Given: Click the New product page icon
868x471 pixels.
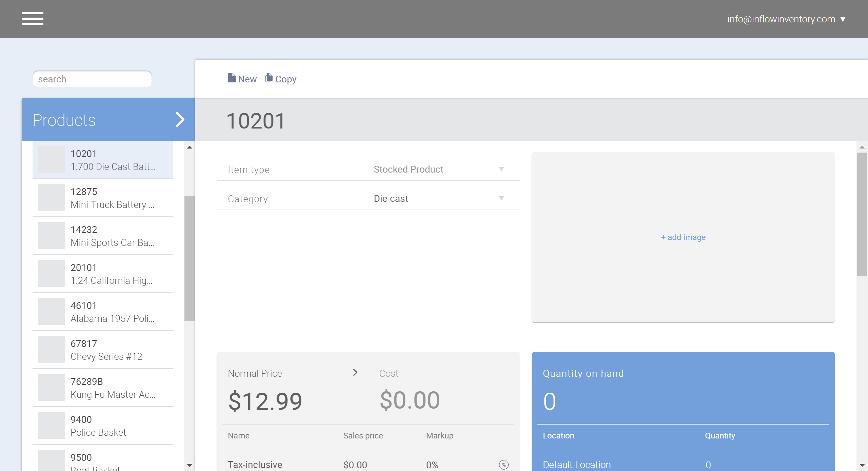Looking at the screenshot, I should click(232, 78).
